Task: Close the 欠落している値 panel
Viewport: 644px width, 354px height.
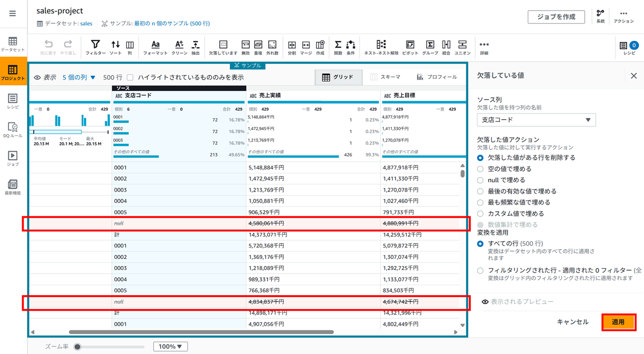Action: pyautogui.click(x=633, y=75)
